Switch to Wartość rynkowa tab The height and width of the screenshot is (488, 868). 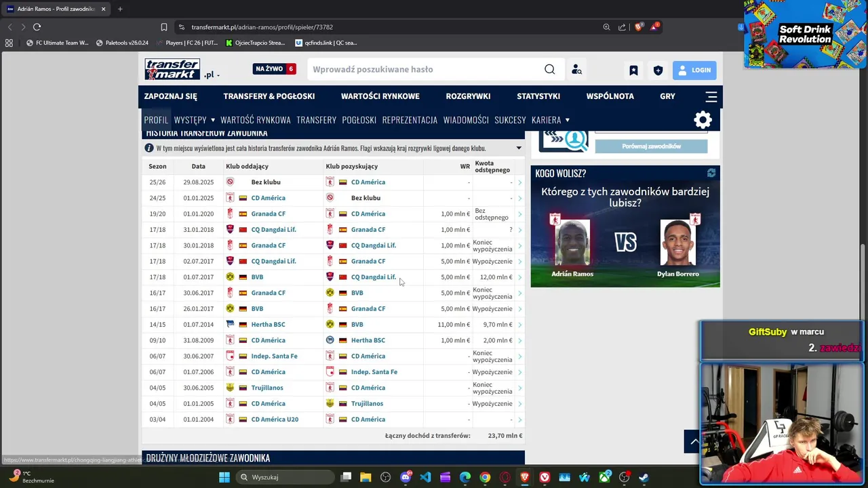256,120
